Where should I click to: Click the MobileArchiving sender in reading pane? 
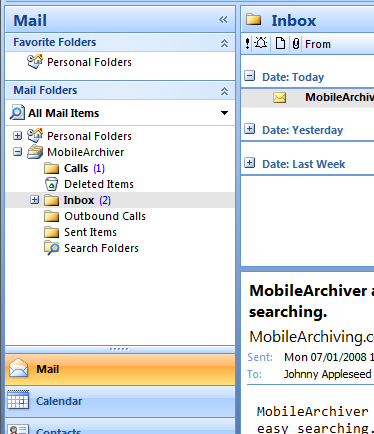coord(311,337)
